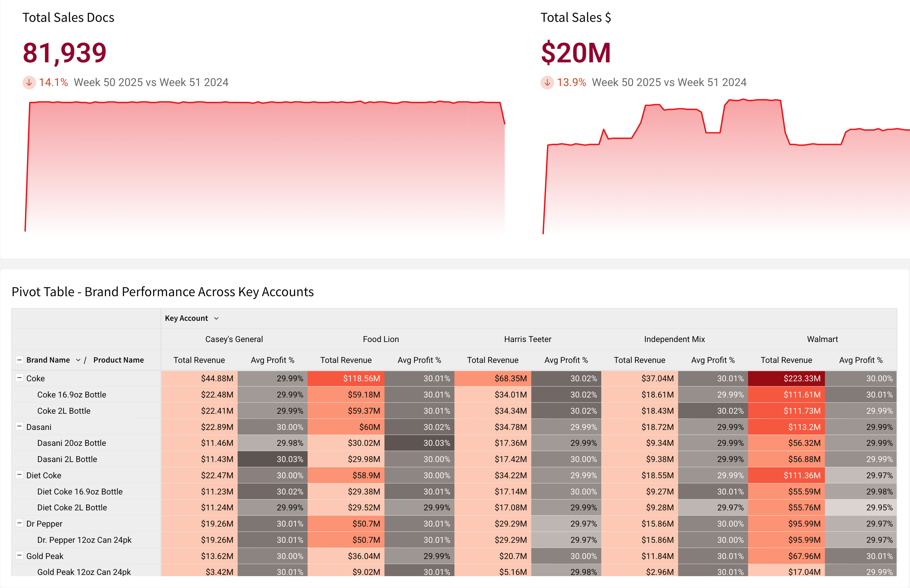Image resolution: width=910 pixels, height=588 pixels.
Task: Click Casey's General Total Revenue header
Action: pos(199,360)
